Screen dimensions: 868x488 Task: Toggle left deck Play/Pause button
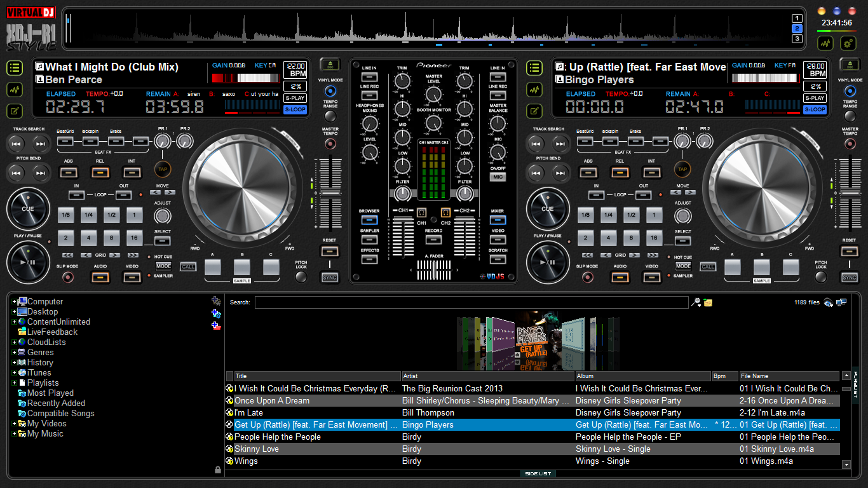(28, 261)
